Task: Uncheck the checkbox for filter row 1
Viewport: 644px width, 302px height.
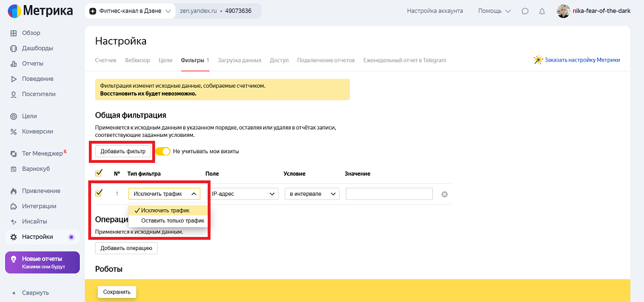Action: point(99,193)
